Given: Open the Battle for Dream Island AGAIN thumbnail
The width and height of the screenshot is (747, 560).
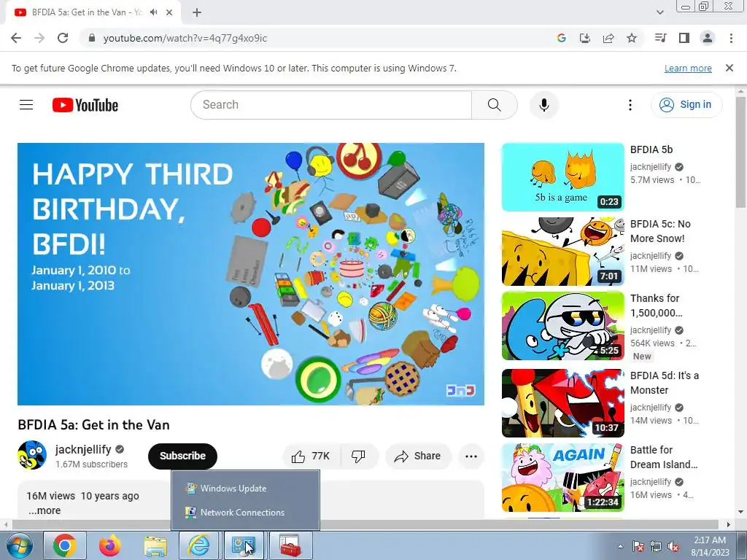Looking at the screenshot, I should pos(562,478).
